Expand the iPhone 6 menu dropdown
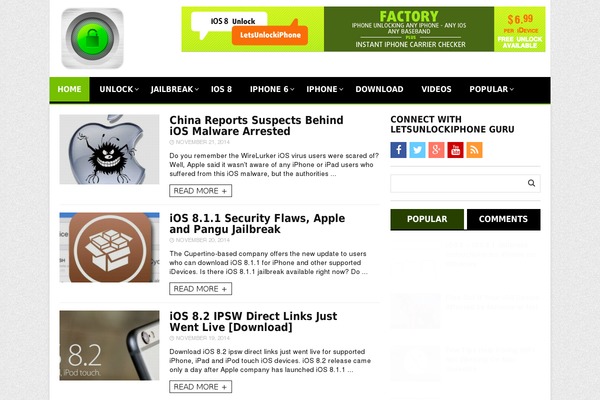The width and height of the screenshot is (600, 400). (x=272, y=89)
